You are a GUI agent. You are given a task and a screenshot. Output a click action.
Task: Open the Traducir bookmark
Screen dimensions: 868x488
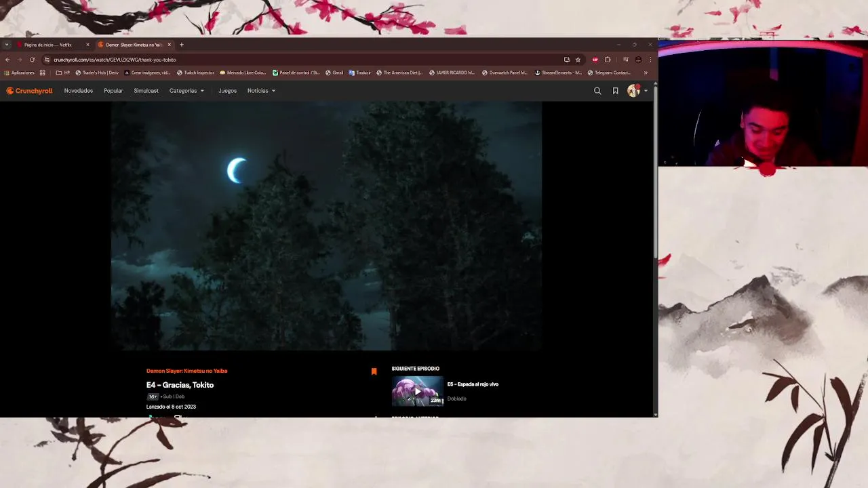(x=360, y=73)
